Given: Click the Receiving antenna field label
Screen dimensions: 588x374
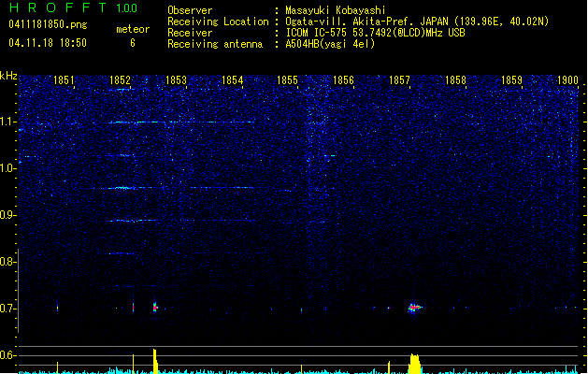Looking at the screenshot, I should tap(215, 44).
